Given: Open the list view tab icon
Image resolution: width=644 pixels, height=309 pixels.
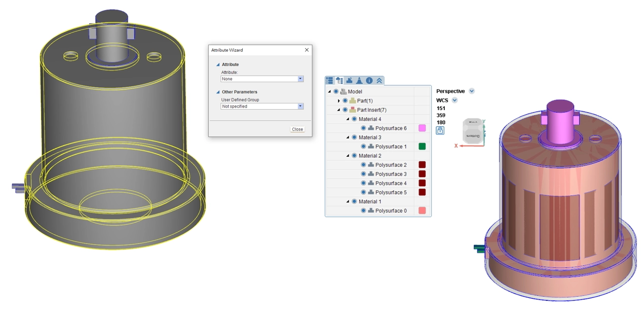Looking at the screenshot, I should click(329, 80).
